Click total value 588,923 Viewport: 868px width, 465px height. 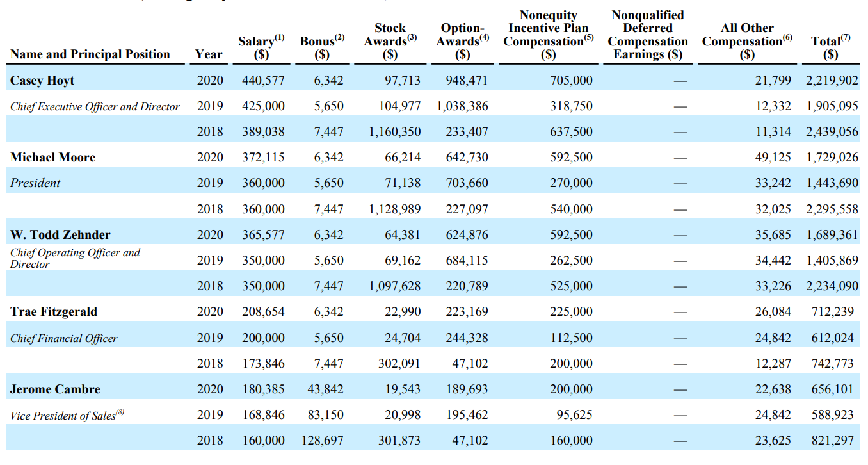point(832,415)
